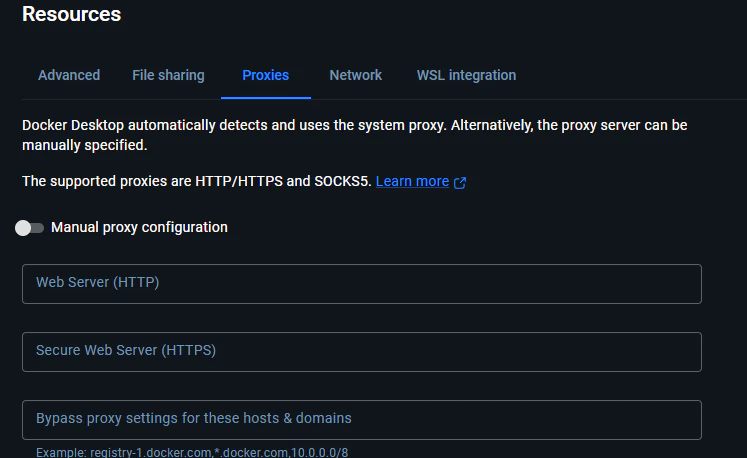Open the Network tab
Viewport: 747px width, 458px height.
[355, 75]
